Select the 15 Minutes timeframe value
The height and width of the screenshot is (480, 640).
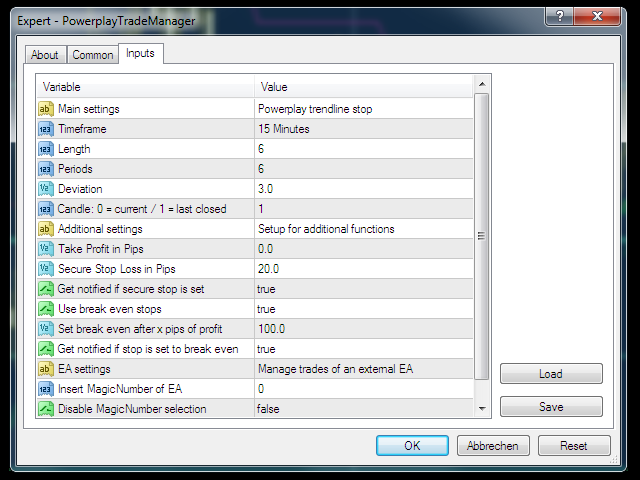click(x=284, y=129)
